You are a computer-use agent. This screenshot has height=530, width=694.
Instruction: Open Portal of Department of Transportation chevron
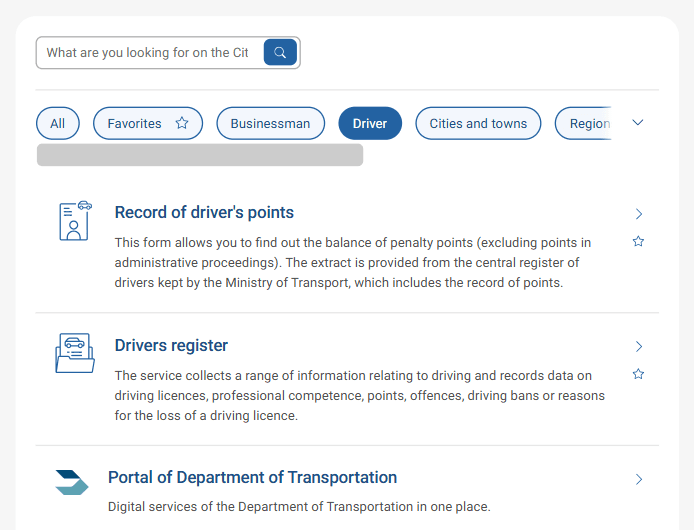point(638,480)
